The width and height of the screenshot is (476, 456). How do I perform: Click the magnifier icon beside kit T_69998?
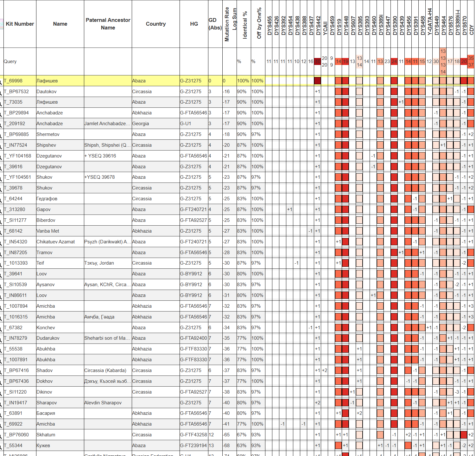(1, 82)
